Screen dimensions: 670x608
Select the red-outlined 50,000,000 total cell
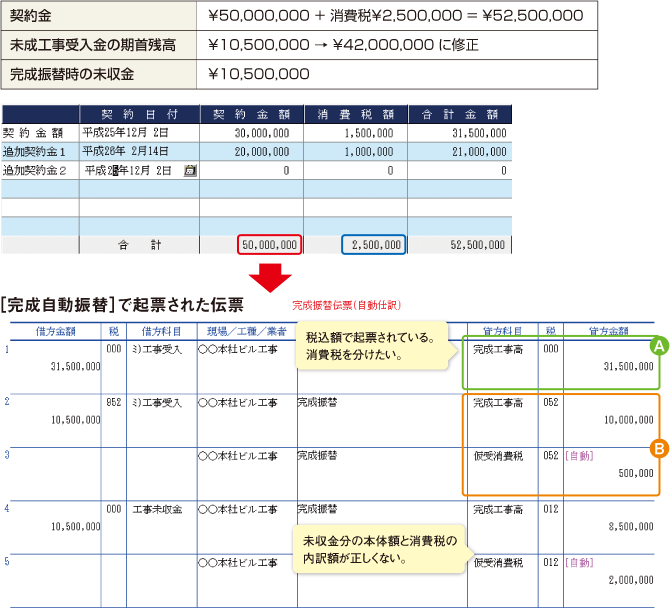coord(269,244)
